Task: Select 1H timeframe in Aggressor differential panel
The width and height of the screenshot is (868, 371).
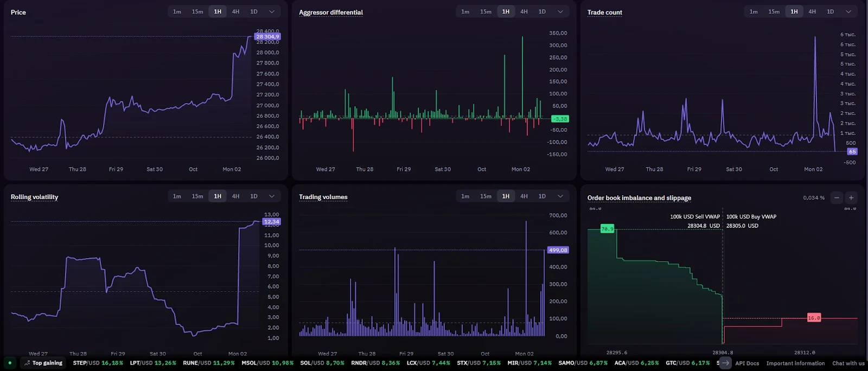Action: point(506,11)
